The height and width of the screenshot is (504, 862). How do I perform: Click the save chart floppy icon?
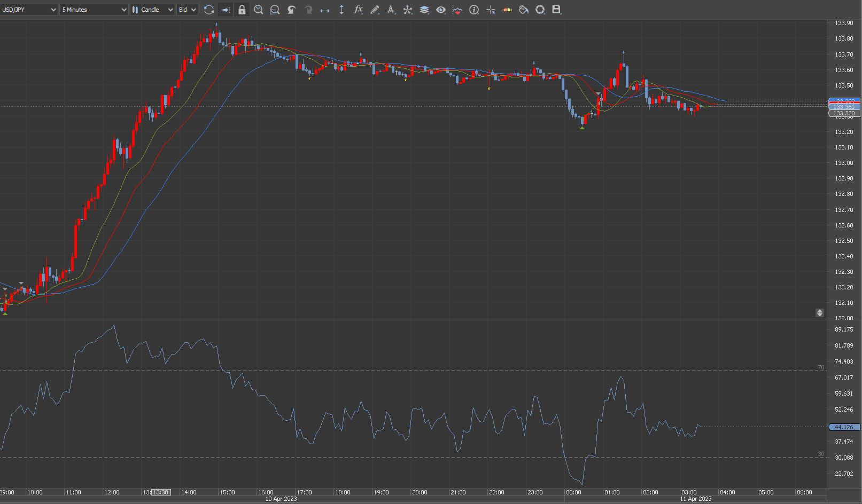click(x=556, y=10)
